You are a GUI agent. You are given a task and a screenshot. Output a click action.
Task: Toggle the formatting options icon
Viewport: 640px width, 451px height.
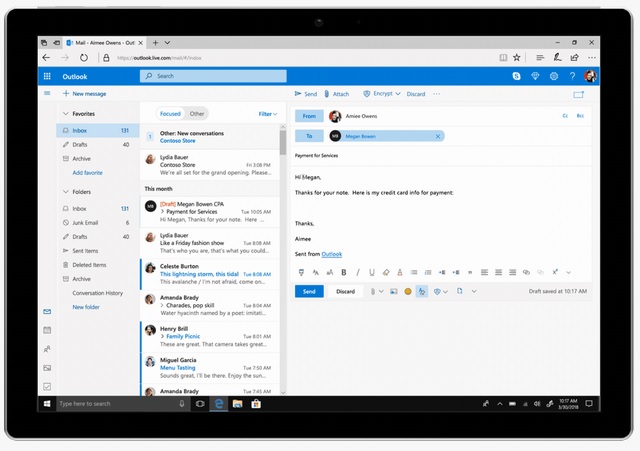coord(422,291)
